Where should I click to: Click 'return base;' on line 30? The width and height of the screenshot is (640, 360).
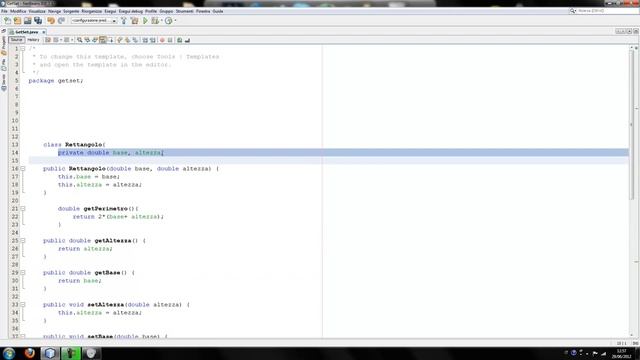79,280
